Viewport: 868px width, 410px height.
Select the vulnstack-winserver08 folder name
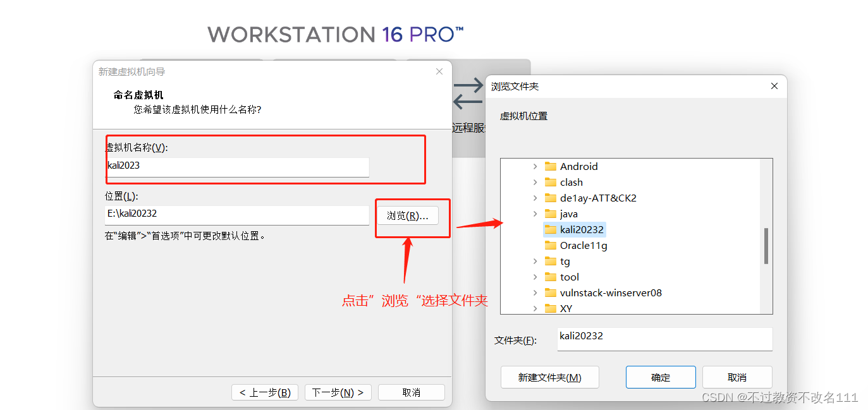(611, 292)
